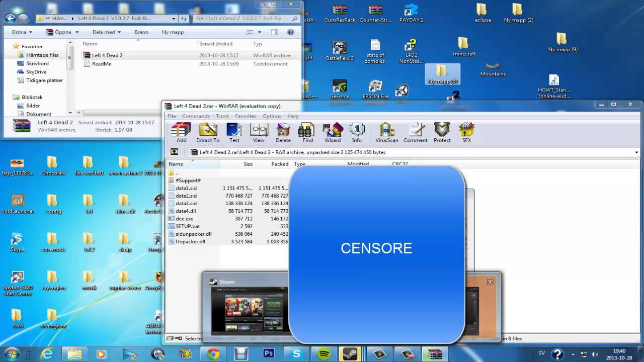Open the Explorer address bar history dropdown
The height and width of the screenshot is (362, 644).
click(174, 18)
